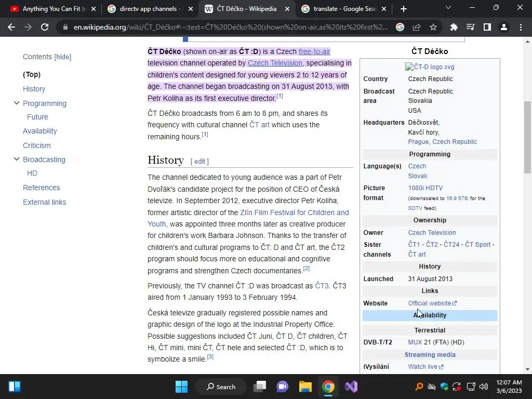Open the taskbar volume icon
The width and height of the screenshot is (532, 399).
(x=484, y=387)
